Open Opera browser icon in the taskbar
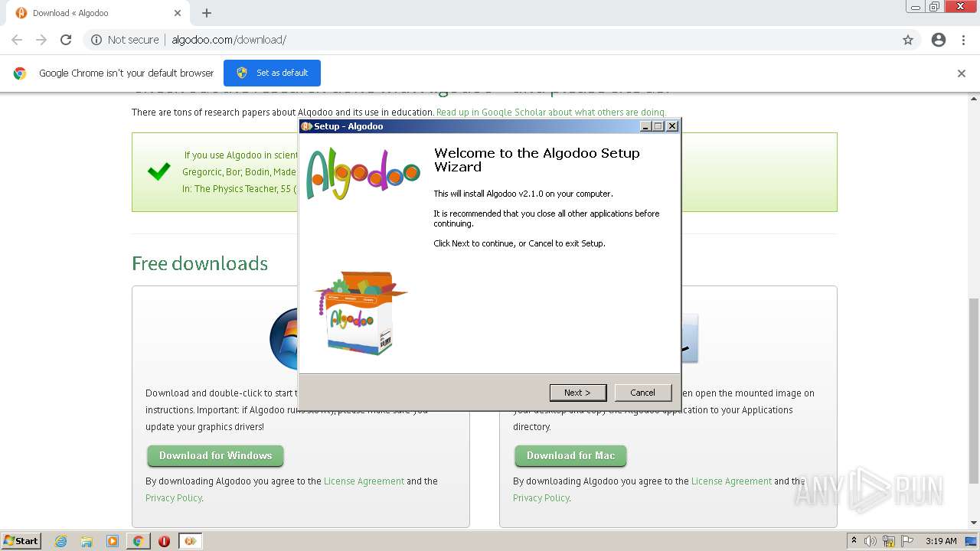Screen dimensions: 980x551 [164, 541]
